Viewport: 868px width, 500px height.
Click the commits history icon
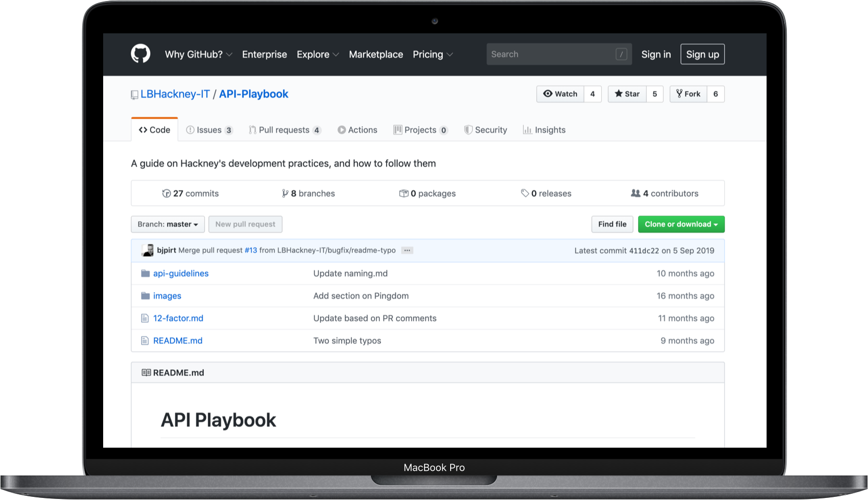(x=167, y=194)
